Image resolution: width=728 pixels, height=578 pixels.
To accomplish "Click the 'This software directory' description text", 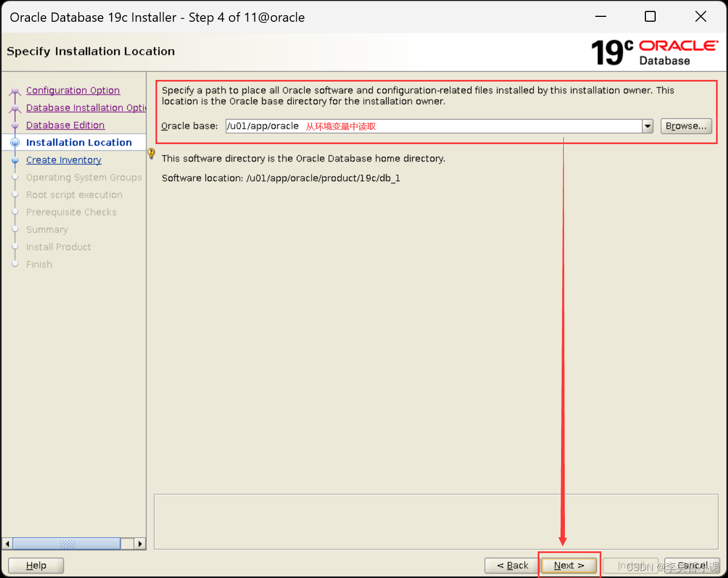I will [303, 158].
